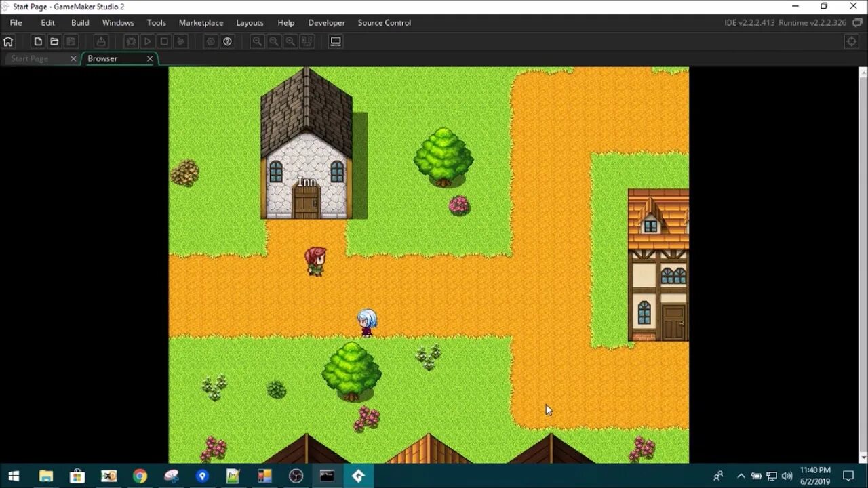Viewport: 868px width, 488px height.
Task: Open the notifications icon beside Runtime version
Action: [857, 22]
